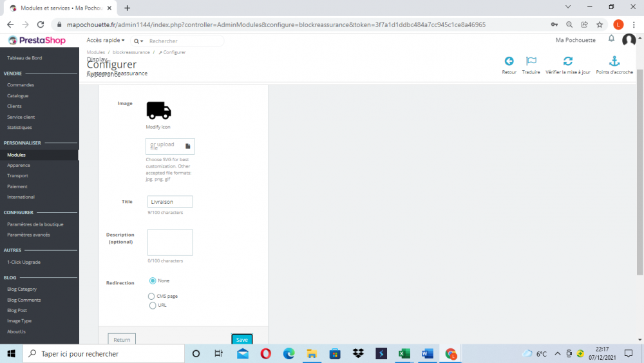Viewport: 644px width, 363px height.
Task: Click the or upload file field
Action: pos(170,146)
